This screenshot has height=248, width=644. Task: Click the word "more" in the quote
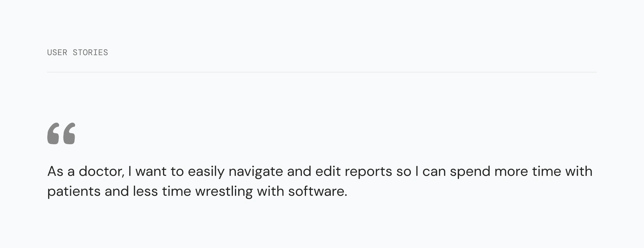coord(511,171)
